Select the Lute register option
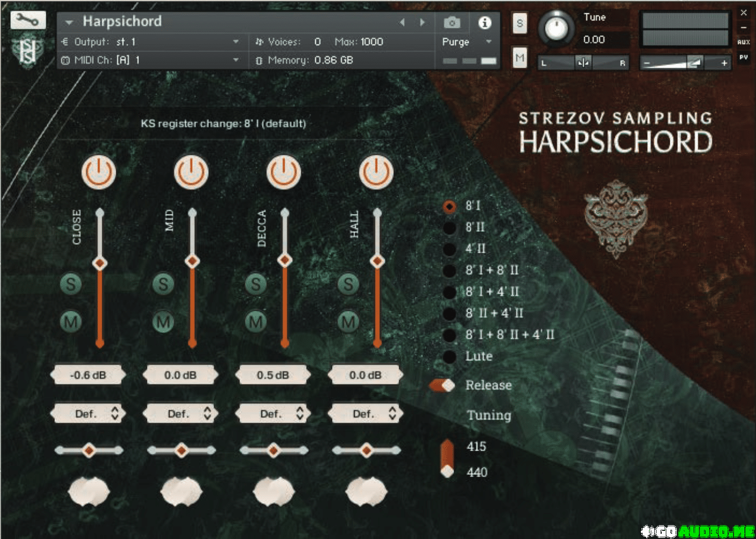The width and height of the screenshot is (756, 539). (x=449, y=357)
